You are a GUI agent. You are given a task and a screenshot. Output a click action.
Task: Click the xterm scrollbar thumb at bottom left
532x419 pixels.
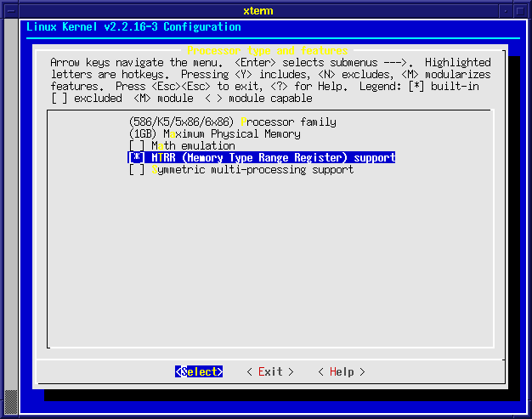tap(10, 399)
